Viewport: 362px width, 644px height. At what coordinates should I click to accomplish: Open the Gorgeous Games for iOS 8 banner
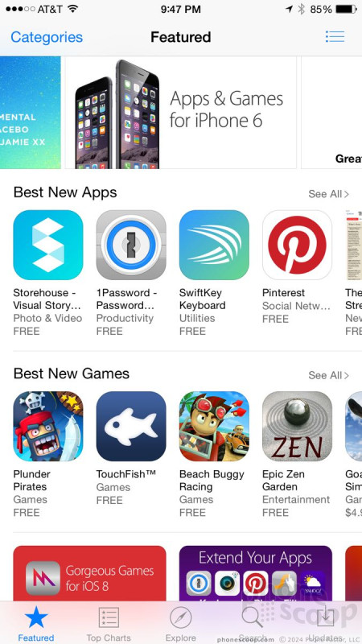click(89, 573)
